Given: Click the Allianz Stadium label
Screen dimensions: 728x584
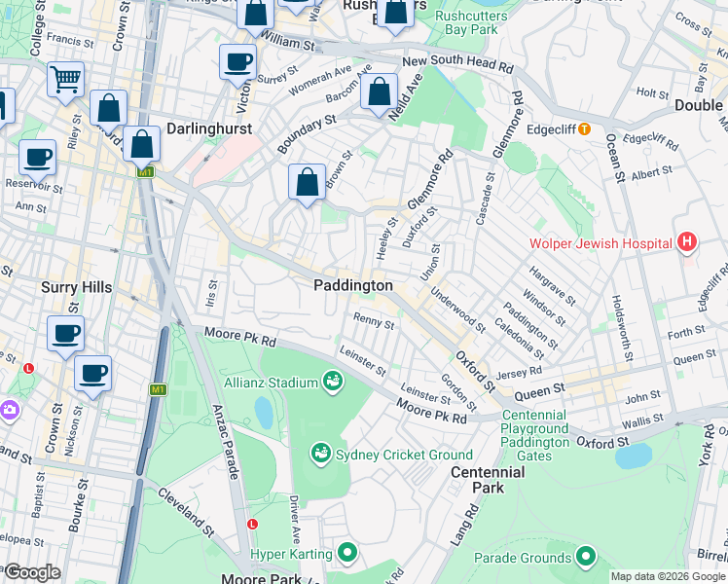Looking at the screenshot, I should click(x=271, y=383).
